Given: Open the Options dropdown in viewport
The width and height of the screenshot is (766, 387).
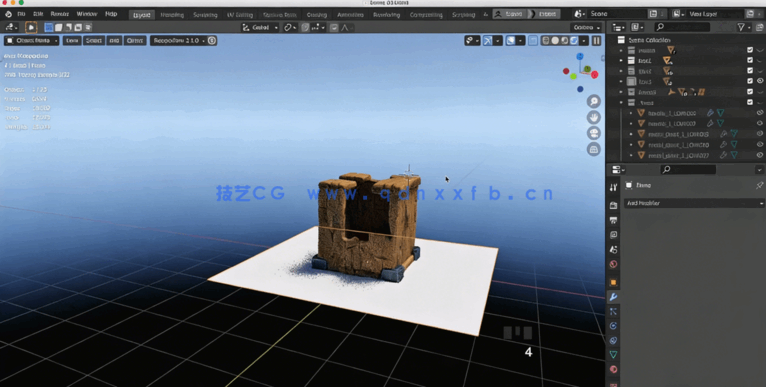Looking at the screenshot, I should (x=586, y=27).
